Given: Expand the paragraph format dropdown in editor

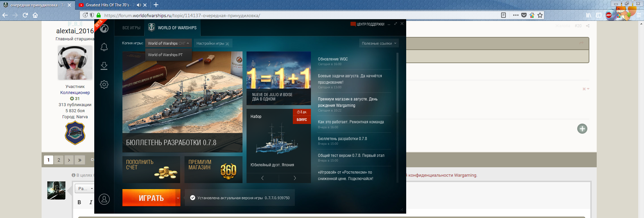Looking at the screenshot, I should [x=86, y=188].
